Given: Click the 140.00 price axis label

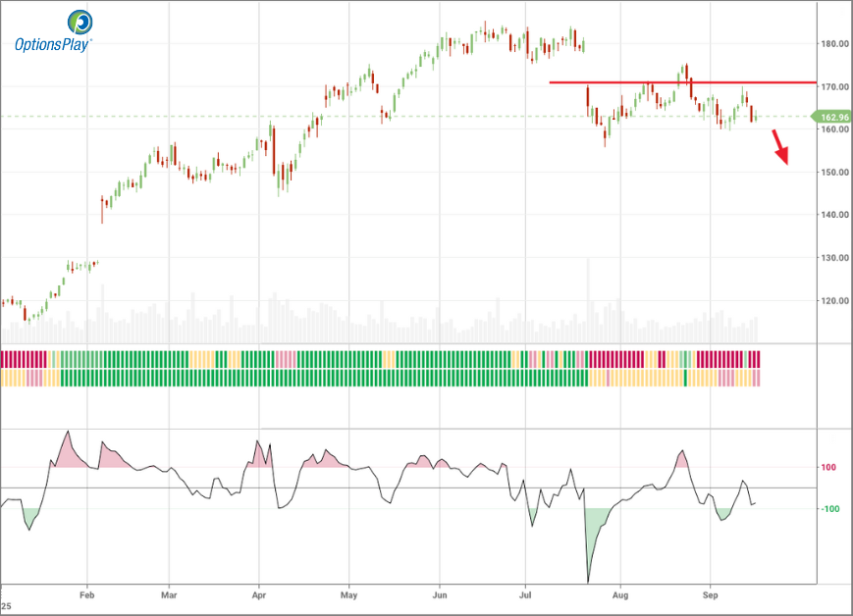Looking at the screenshot, I should click(x=835, y=215).
